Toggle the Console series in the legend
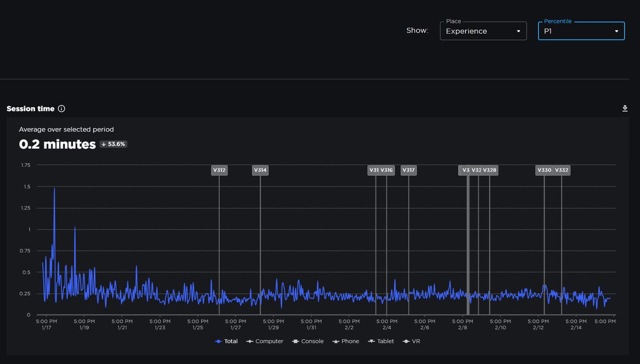640x364 pixels. (308, 341)
